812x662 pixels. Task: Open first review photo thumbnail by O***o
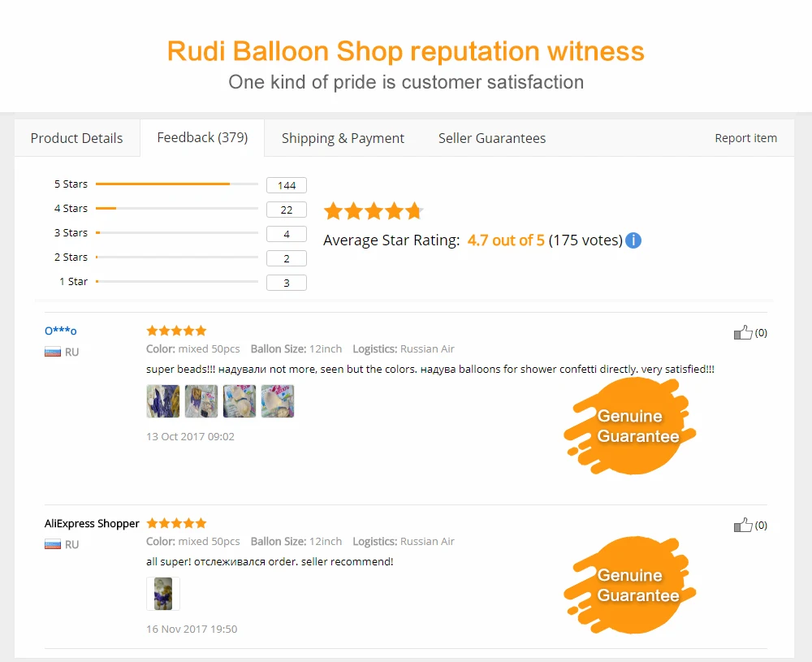coord(163,401)
